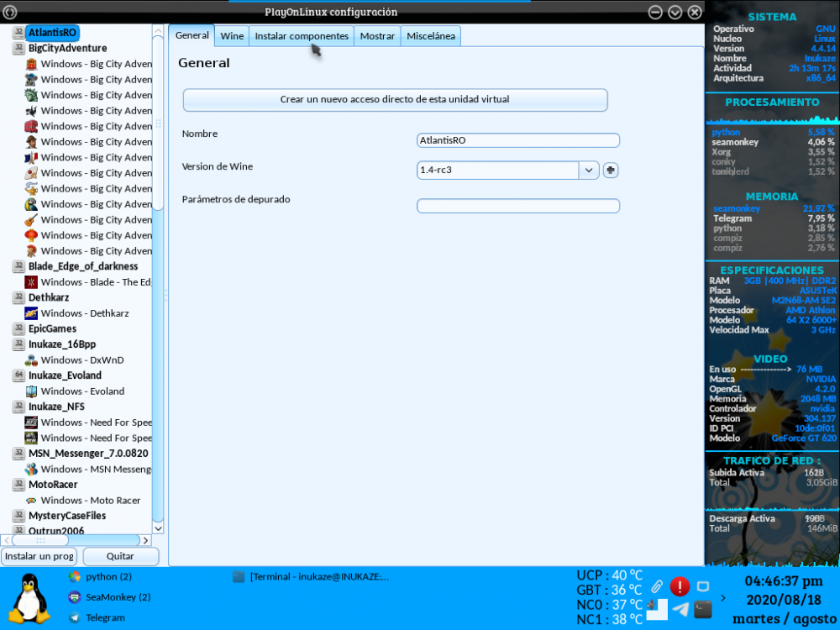Select the Evoland shortcut icon
The width and height of the screenshot is (840, 630).
pos(31,391)
